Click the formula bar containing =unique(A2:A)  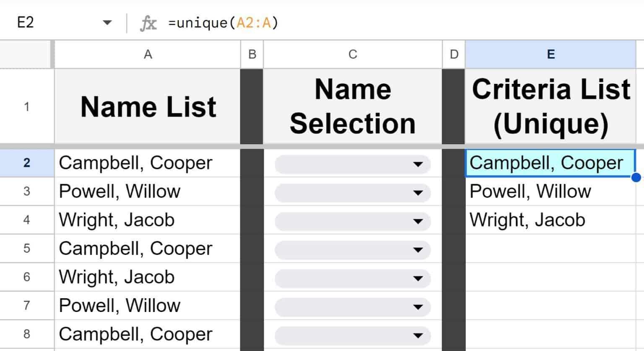[x=377, y=23]
